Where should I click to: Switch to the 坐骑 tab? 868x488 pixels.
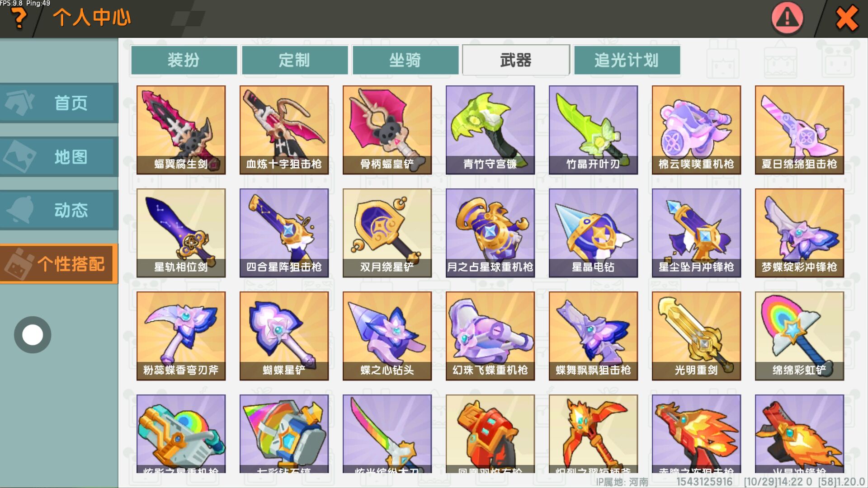405,60
